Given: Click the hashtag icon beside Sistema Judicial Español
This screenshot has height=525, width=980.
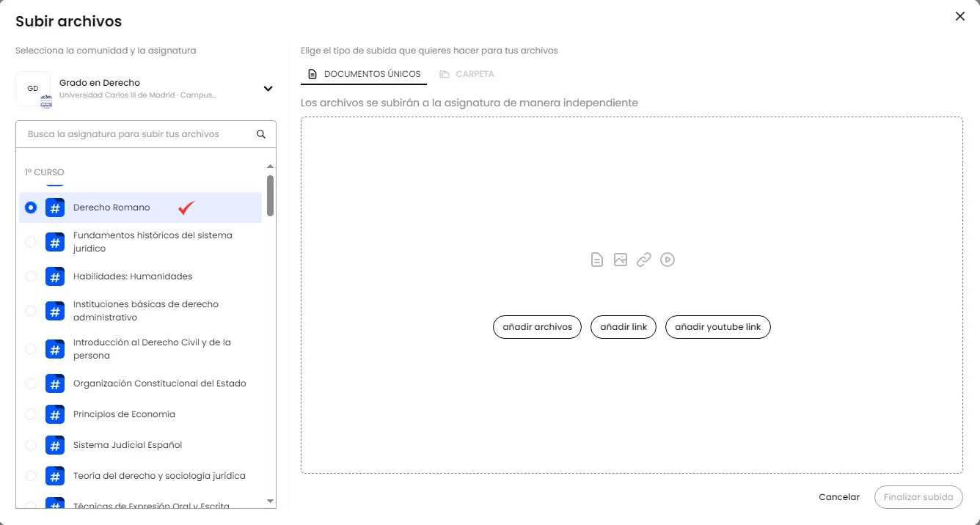Looking at the screenshot, I should coord(55,445).
